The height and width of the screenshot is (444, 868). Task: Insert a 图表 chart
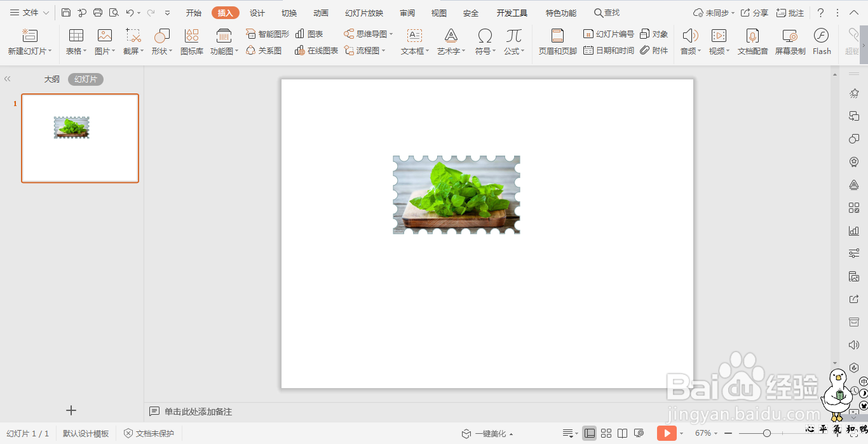click(x=309, y=34)
